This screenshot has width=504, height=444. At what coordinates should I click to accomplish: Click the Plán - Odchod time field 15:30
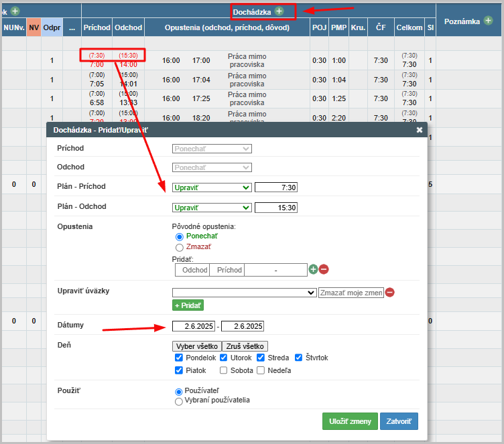pos(276,208)
